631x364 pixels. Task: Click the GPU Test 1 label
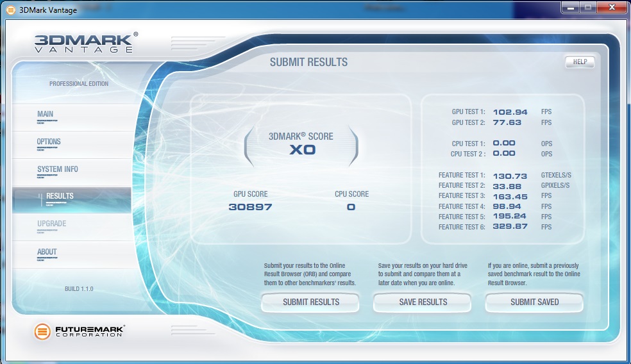[x=468, y=112]
